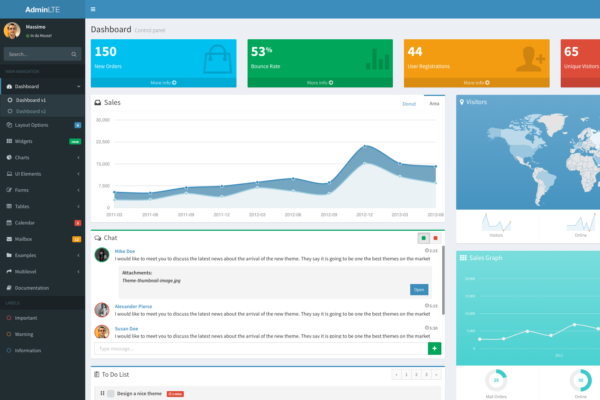Toggle the sidebar with the hamburger icon
Image resolution: width=600 pixels, height=400 pixels.
point(93,9)
